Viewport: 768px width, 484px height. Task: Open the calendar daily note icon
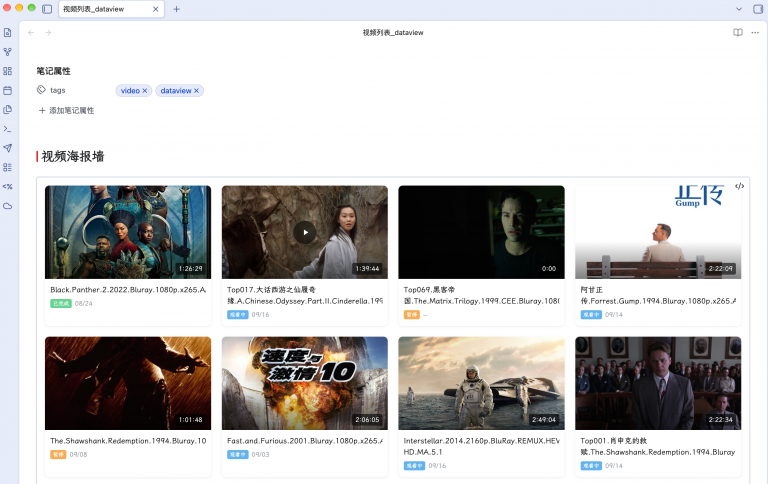(x=7, y=91)
